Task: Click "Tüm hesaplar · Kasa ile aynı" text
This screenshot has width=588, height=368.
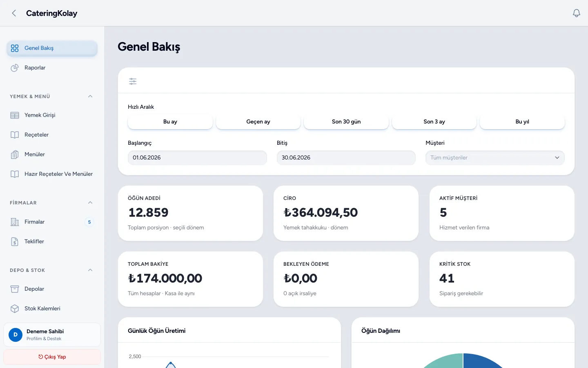Action: [x=161, y=294]
